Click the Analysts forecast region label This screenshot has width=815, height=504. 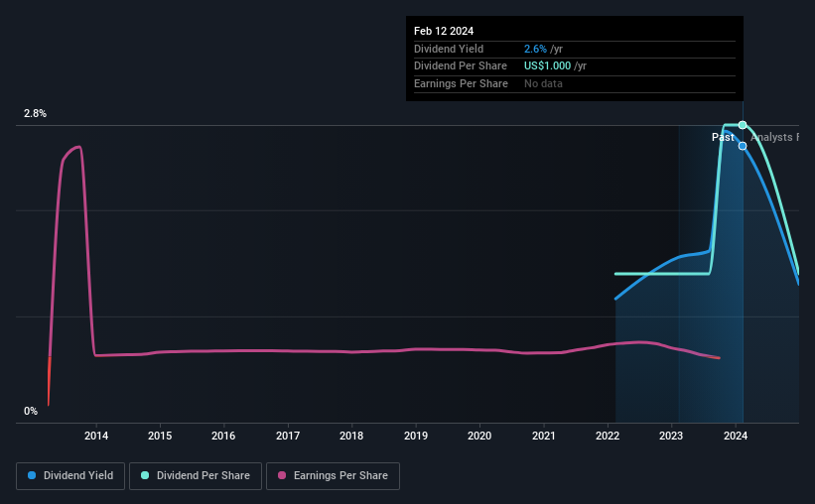click(774, 137)
